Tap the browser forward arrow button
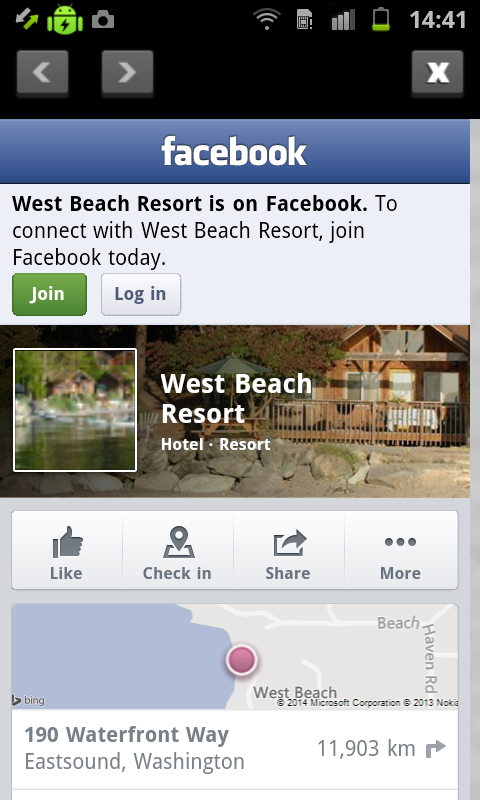Image resolution: width=480 pixels, height=800 pixels. (127, 72)
